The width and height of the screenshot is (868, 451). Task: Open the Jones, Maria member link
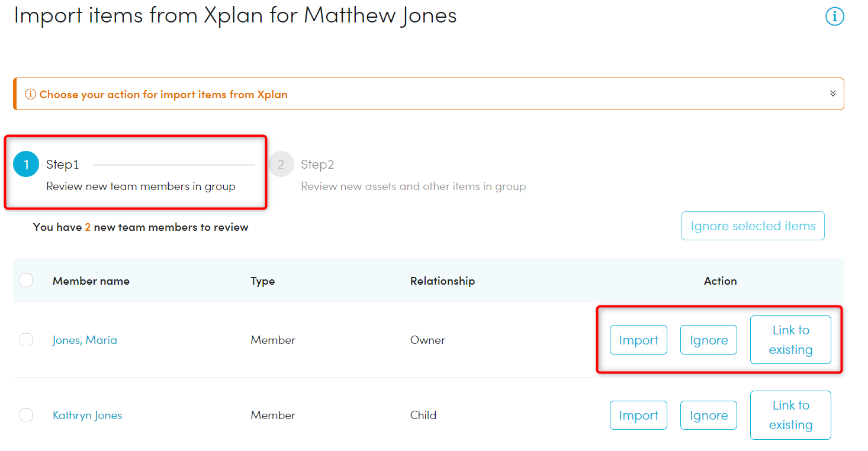click(x=85, y=340)
